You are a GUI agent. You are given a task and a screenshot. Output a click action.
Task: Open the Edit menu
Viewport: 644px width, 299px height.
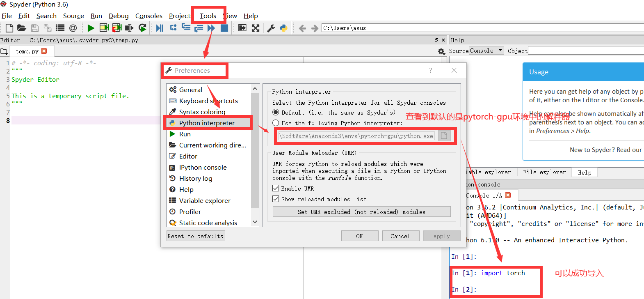click(x=24, y=16)
